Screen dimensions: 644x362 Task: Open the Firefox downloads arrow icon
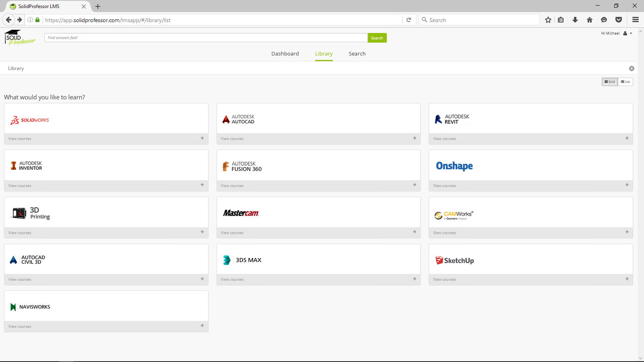point(575,20)
